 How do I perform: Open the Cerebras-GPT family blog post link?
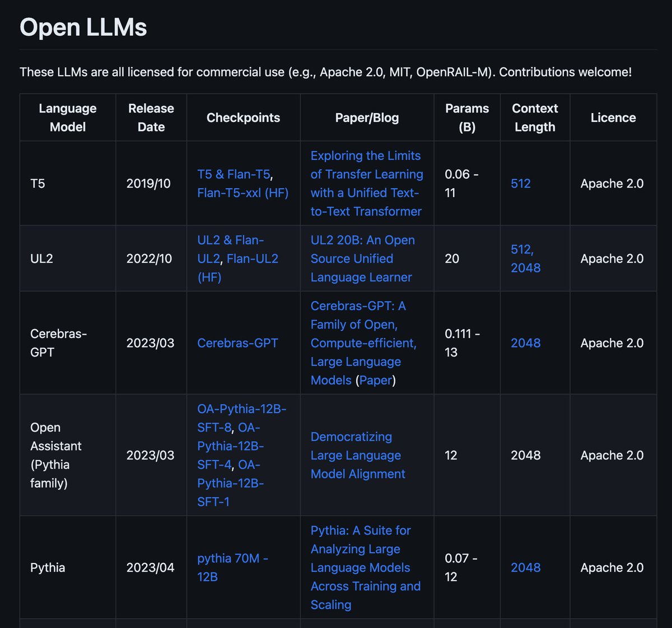click(363, 343)
